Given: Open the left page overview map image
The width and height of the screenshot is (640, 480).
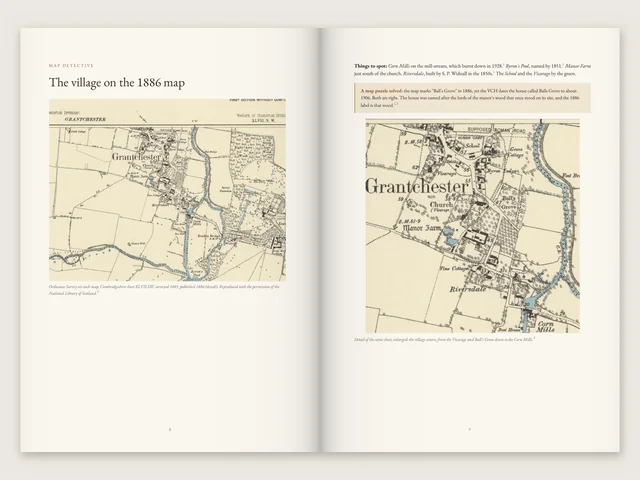Looking at the screenshot, I should pyautogui.click(x=167, y=190).
